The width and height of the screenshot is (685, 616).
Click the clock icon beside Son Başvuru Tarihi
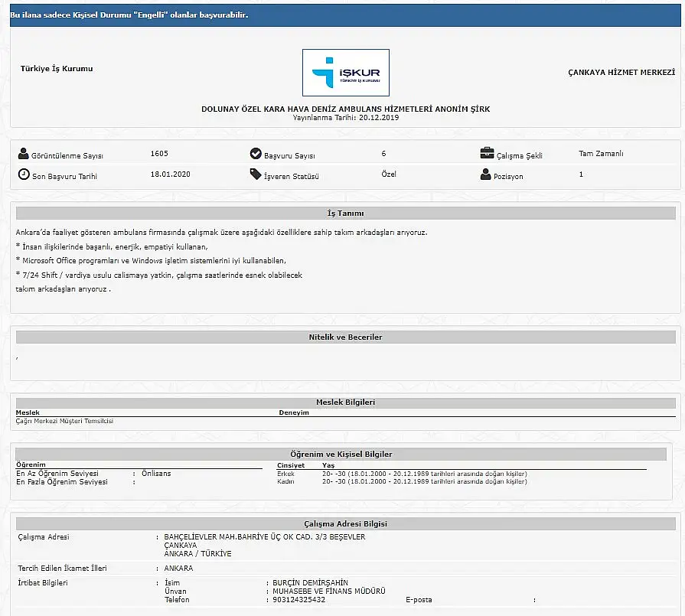coord(24,174)
